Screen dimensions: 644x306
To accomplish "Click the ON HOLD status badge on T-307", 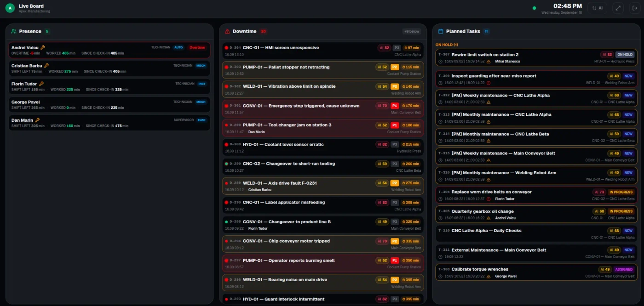I will pos(625,54).
